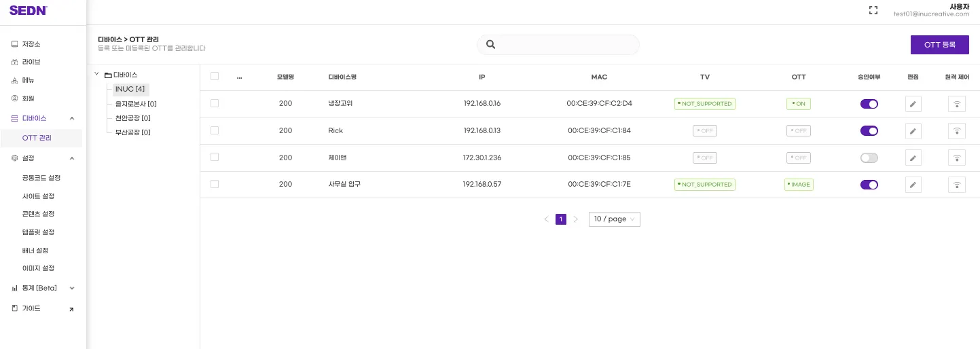Screen dimensions: 980x349
Task: Click the fullscreen expand icon
Action: 873,10
